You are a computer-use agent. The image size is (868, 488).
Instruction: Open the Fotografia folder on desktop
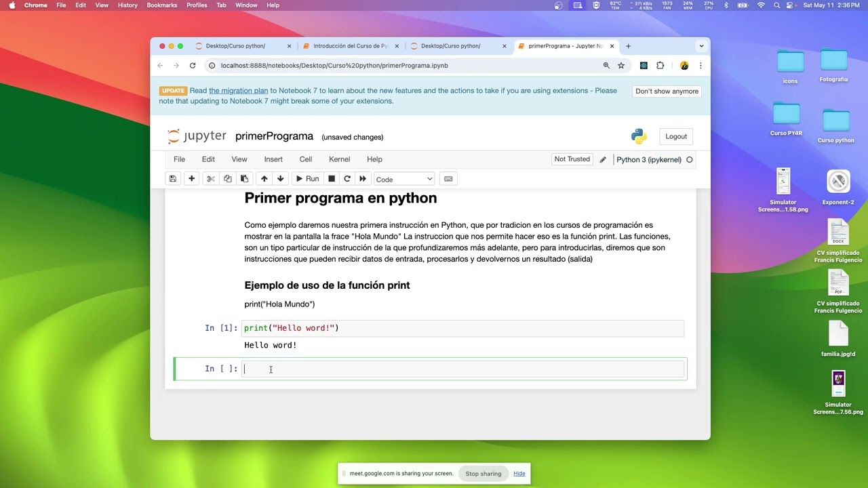coord(833,65)
